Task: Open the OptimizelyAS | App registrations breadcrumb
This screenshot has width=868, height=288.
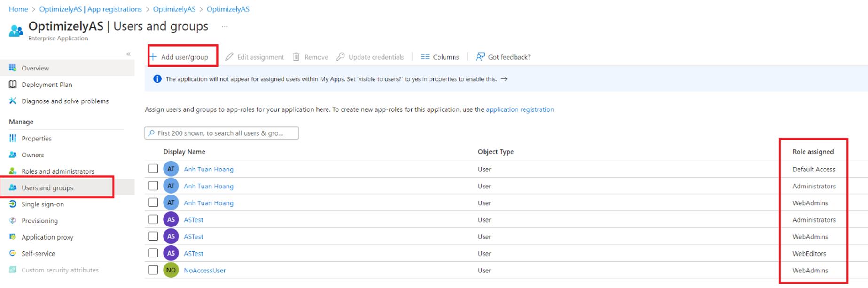Action: pyautogui.click(x=90, y=9)
